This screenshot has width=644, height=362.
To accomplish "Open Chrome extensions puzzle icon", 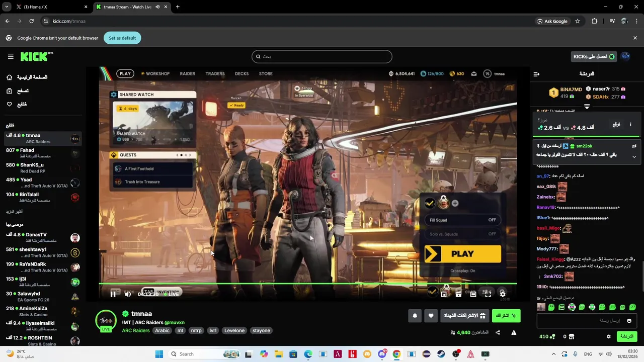I will [x=595, y=21].
